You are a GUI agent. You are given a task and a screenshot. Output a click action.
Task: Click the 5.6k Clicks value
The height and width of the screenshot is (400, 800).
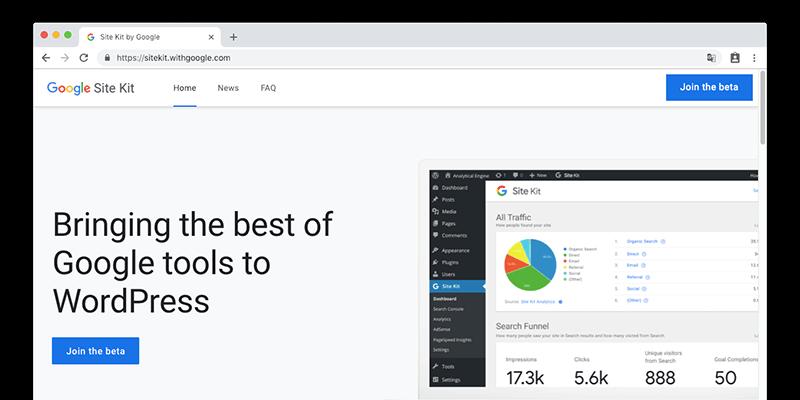pos(591,378)
